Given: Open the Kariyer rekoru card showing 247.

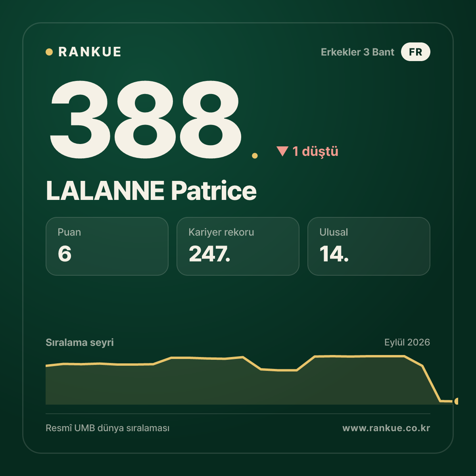Looking at the screenshot, I should coord(238,246).
